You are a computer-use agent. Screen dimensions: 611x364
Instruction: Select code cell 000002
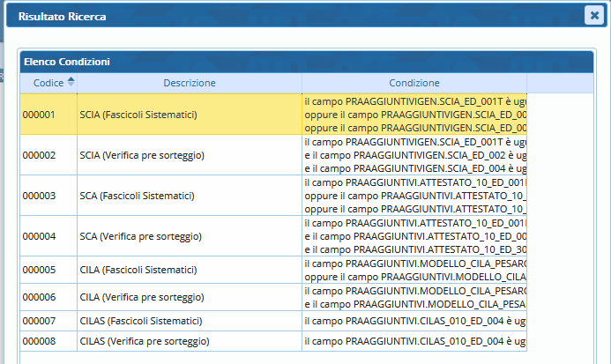(x=39, y=155)
